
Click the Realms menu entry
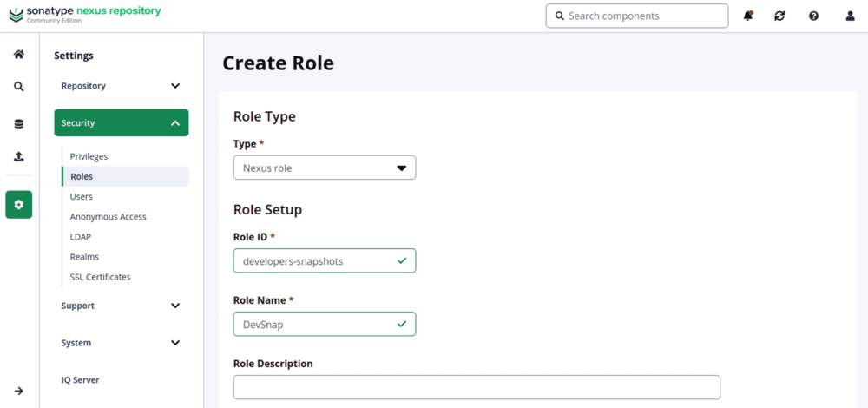84,257
